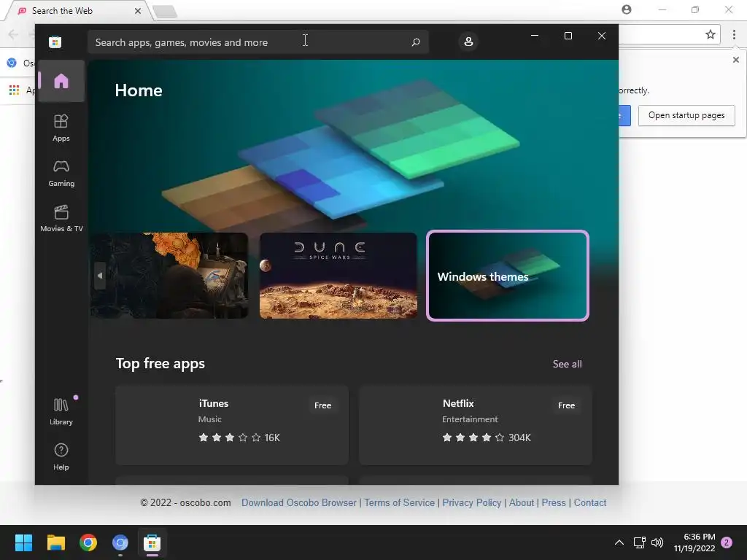Open notification center badge
This screenshot has height=560, width=747.
[x=727, y=542]
